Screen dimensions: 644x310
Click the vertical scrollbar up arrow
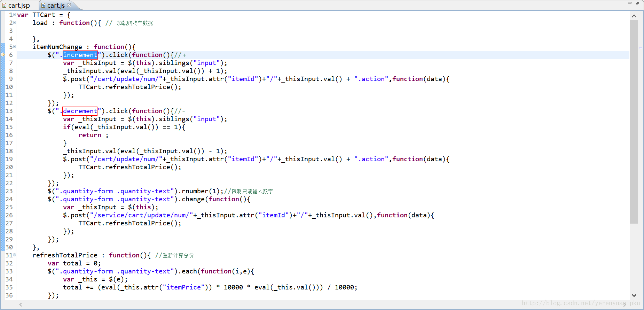(634, 16)
